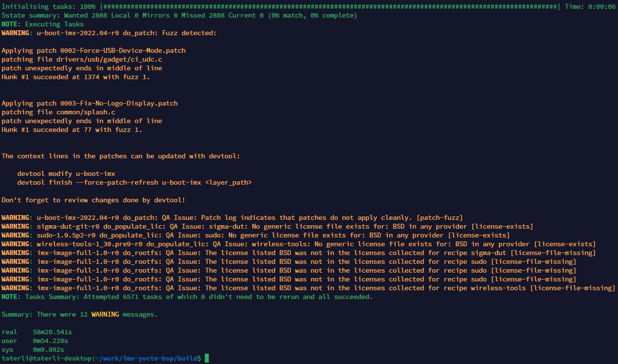Image resolution: width=618 pixels, height=364 pixels.
Task: Click the green terminal cursor block
Action: [207, 358]
